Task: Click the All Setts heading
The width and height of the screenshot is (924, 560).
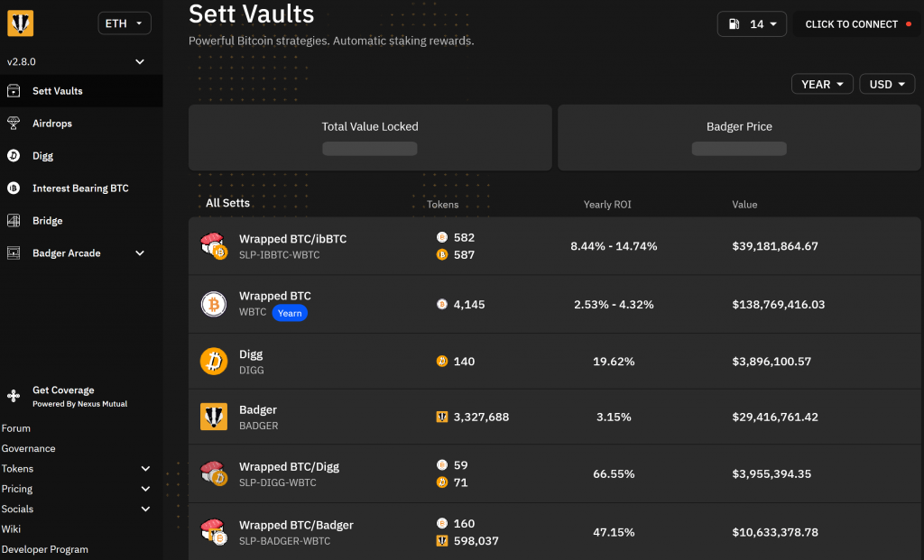Action: coord(227,203)
